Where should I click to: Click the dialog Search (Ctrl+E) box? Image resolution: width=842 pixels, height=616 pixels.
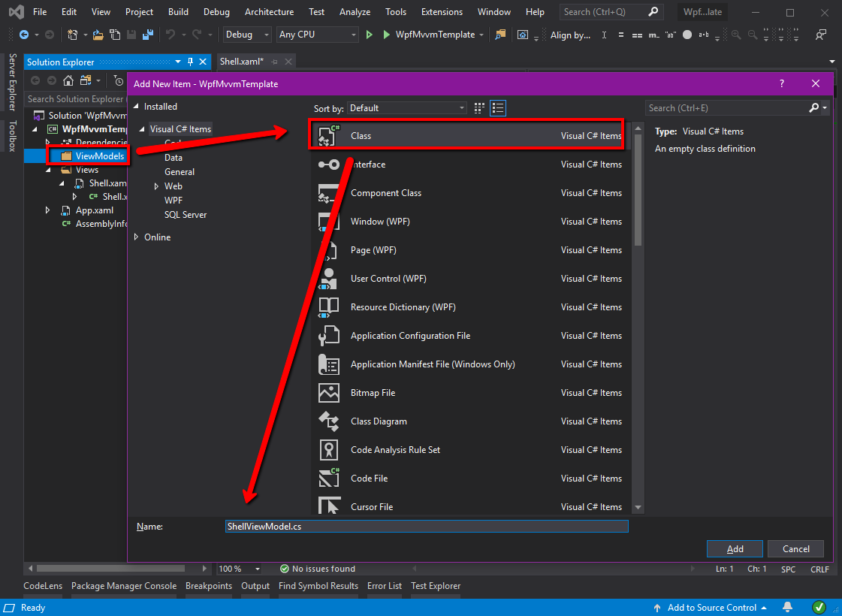[x=728, y=108]
